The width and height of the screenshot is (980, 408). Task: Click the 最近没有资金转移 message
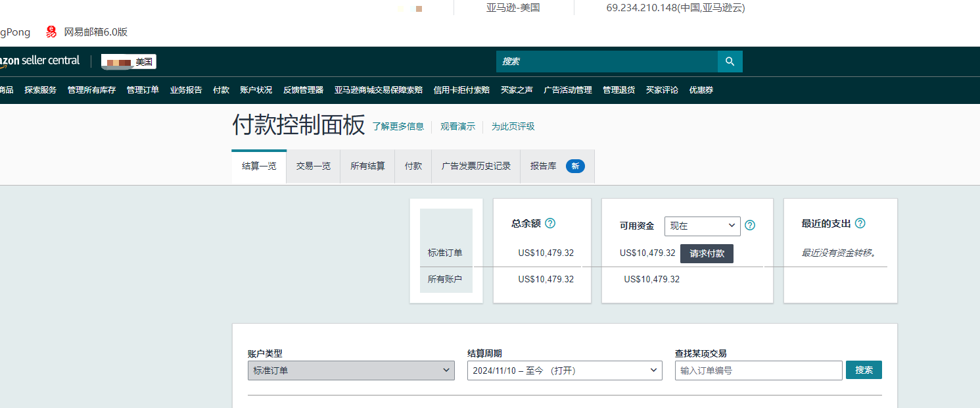coord(839,253)
